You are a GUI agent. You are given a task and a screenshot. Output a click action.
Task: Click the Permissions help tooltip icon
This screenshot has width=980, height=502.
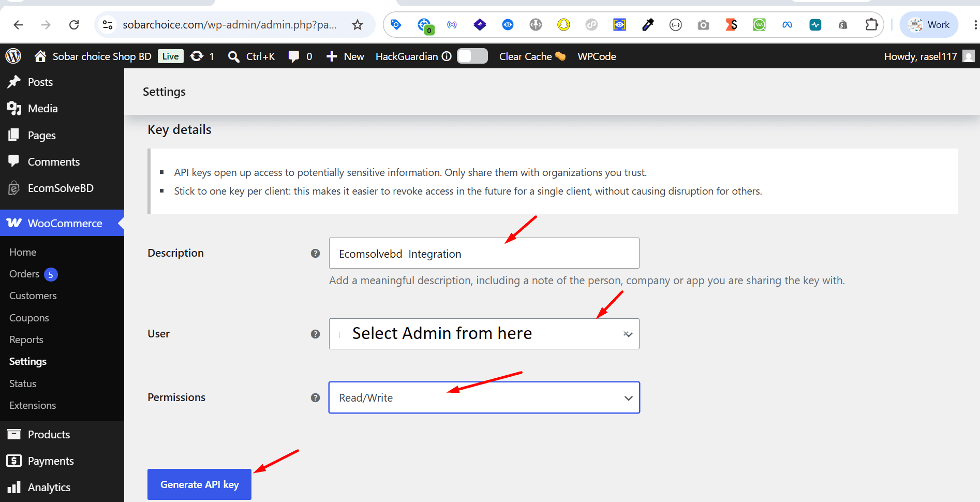(x=315, y=397)
